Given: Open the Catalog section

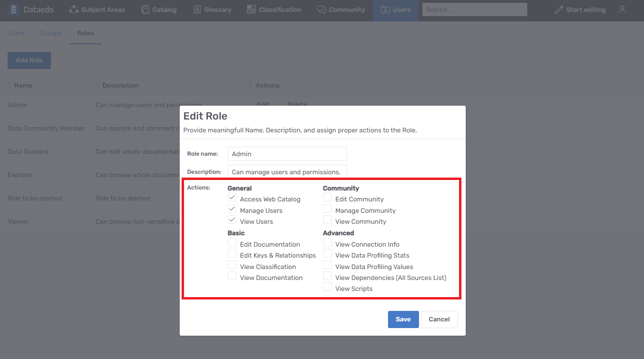Looking at the screenshot, I should point(159,10).
